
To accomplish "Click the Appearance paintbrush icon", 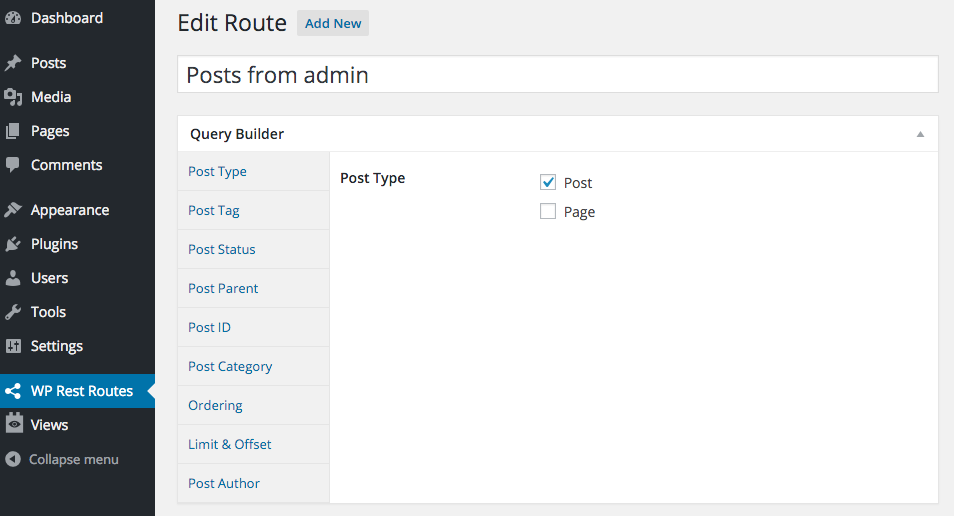I will pyautogui.click(x=13, y=210).
